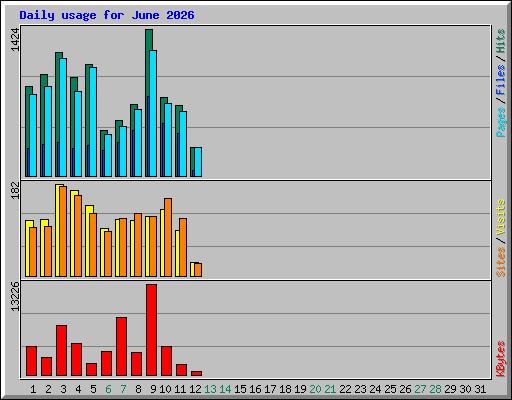Click the Hits legend label
The image size is (512, 400).
500,41
